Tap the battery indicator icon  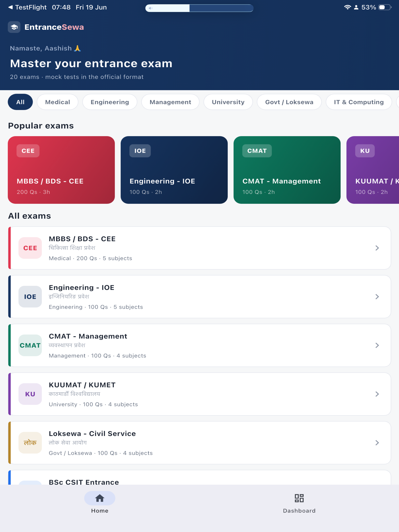[x=385, y=7]
